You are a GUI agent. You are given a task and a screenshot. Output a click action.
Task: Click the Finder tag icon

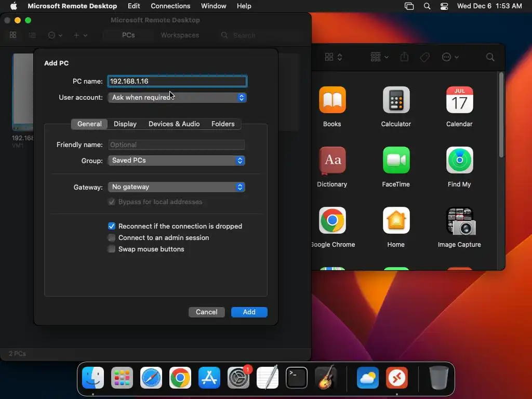(x=425, y=57)
